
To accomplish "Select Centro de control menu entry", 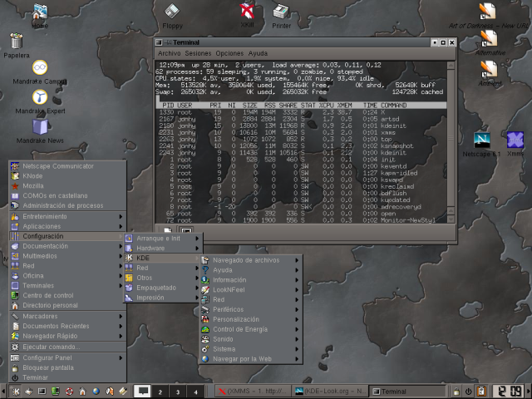I will tap(67, 296).
